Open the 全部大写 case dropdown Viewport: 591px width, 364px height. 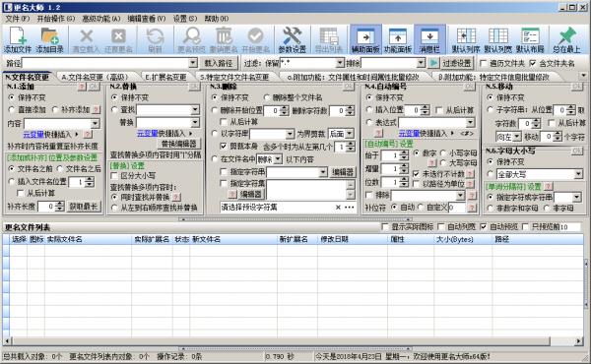coord(578,174)
